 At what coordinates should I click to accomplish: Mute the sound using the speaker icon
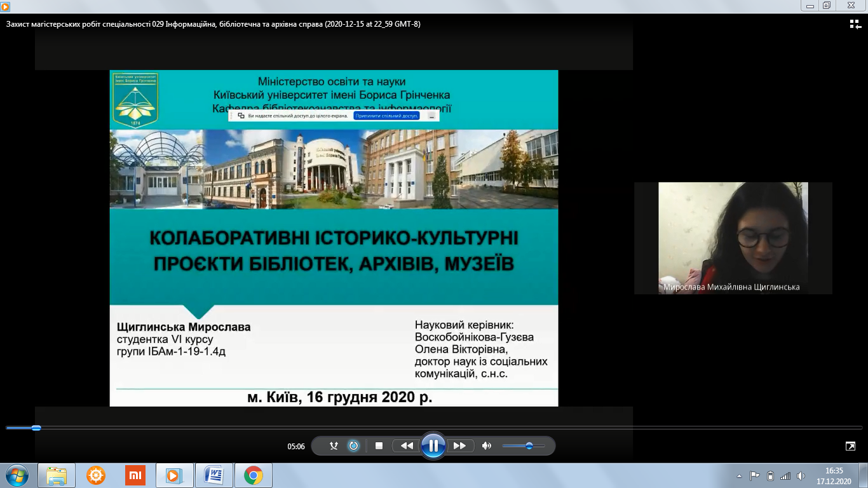pos(486,446)
